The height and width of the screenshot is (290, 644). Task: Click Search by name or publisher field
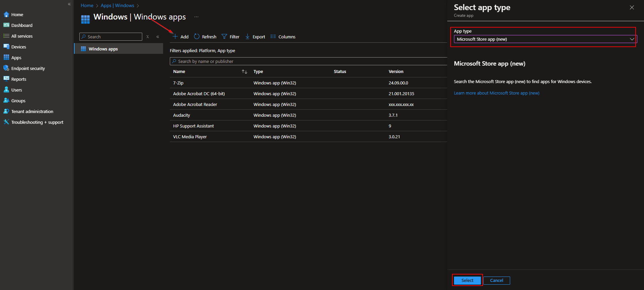click(308, 61)
